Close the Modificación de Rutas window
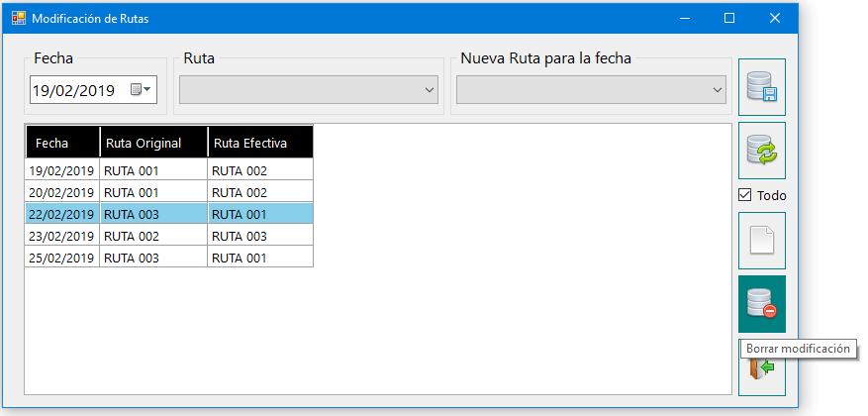 click(774, 18)
